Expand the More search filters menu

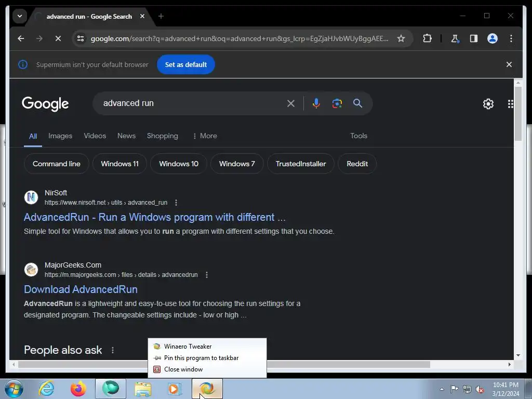(205, 136)
